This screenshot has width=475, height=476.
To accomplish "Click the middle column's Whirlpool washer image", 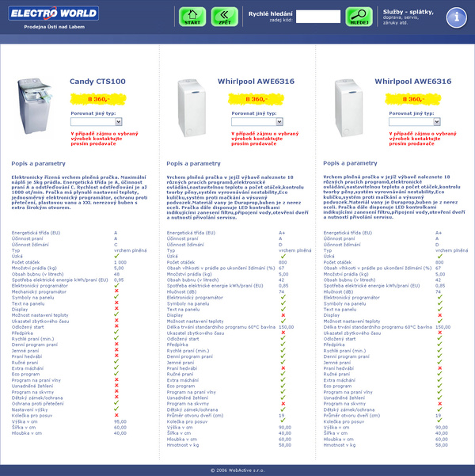I will tap(192, 108).
